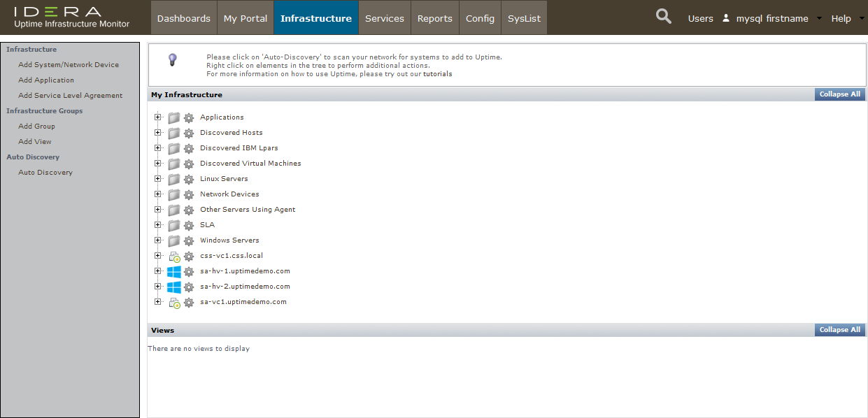Click the Discovered Hosts folder icon

[174, 133]
